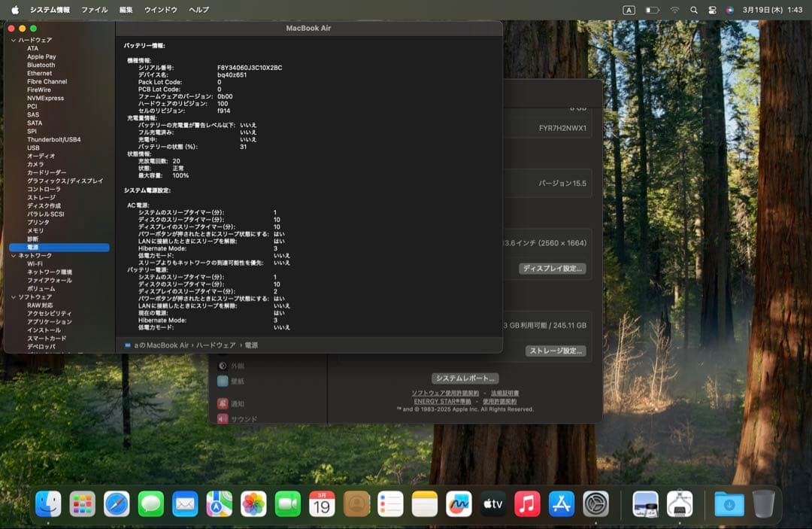Select Thunderbolt/USB4 in sidebar
Screen dimensions: 812x529
(x=54, y=139)
